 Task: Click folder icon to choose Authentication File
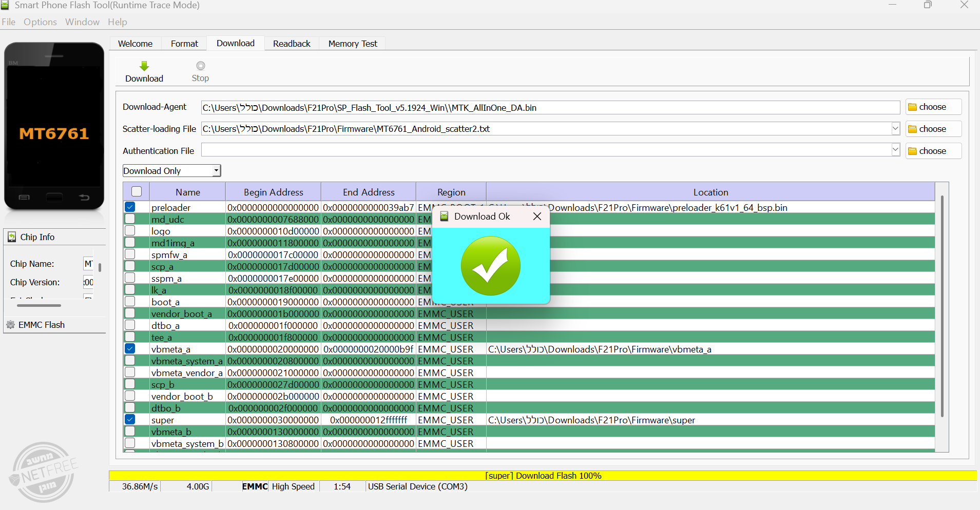pyautogui.click(x=913, y=151)
